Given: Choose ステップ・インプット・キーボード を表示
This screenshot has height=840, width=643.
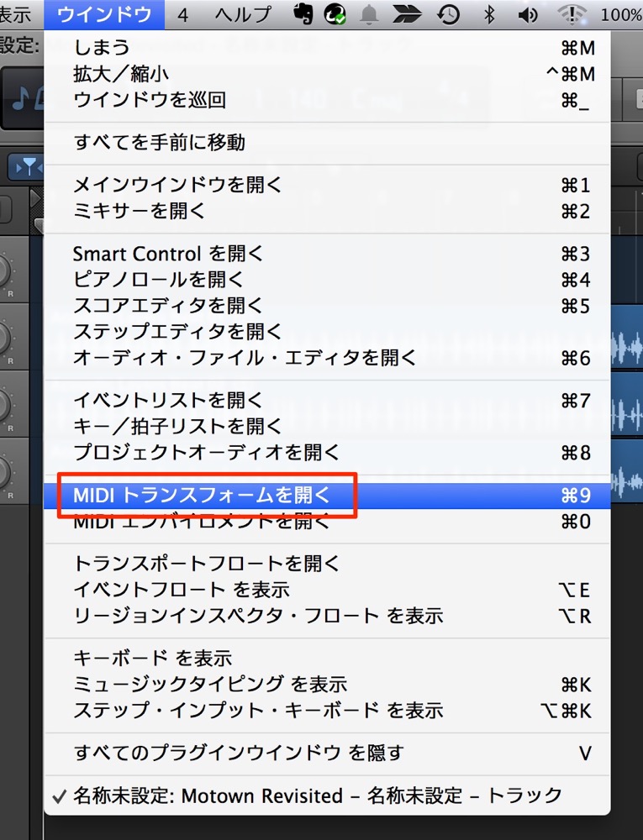Looking at the screenshot, I should [x=327, y=711].
